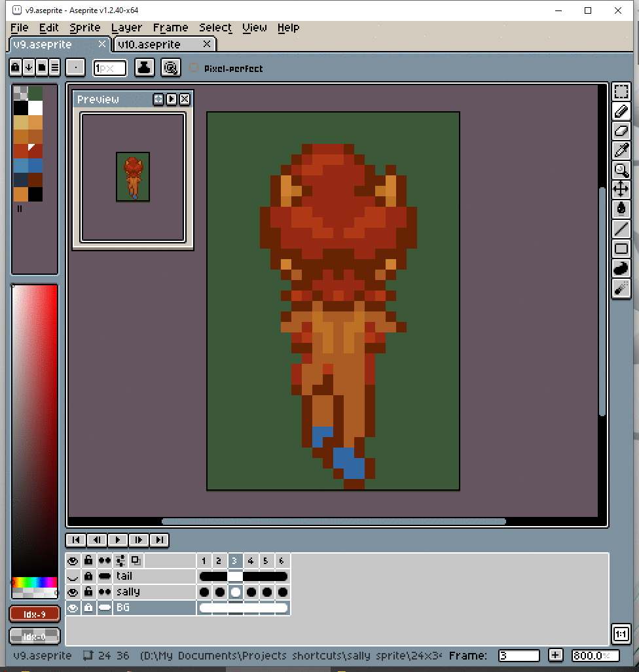Activate the Zoom tool
639x672 pixels.
click(x=621, y=170)
